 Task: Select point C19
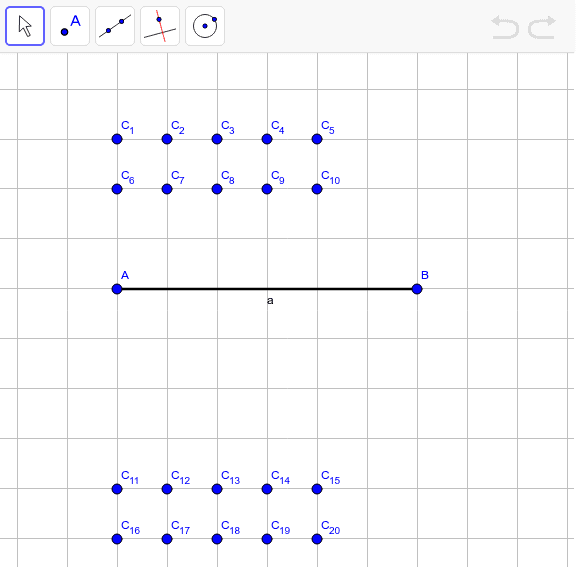pos(267,539)
